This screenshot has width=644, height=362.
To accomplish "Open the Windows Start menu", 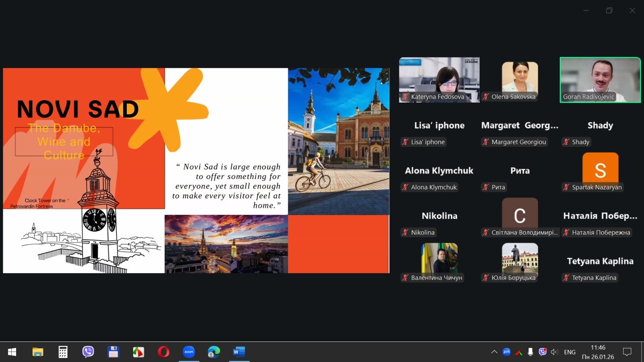I will click(x=12, y=352).
